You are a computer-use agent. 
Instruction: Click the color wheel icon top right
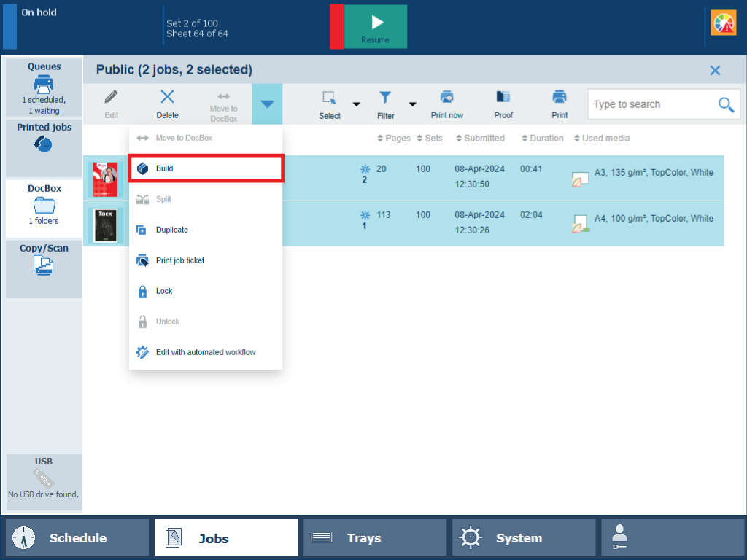click(723, 24)
